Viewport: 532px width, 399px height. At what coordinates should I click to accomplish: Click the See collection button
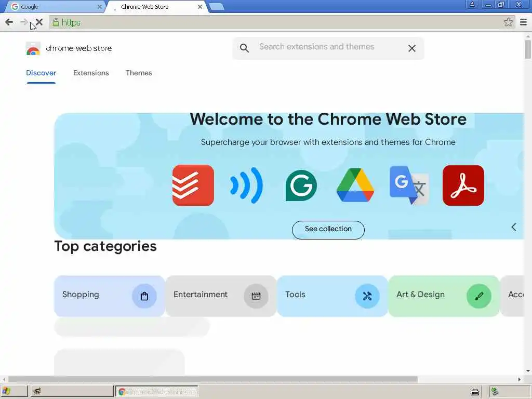point(328,230)
